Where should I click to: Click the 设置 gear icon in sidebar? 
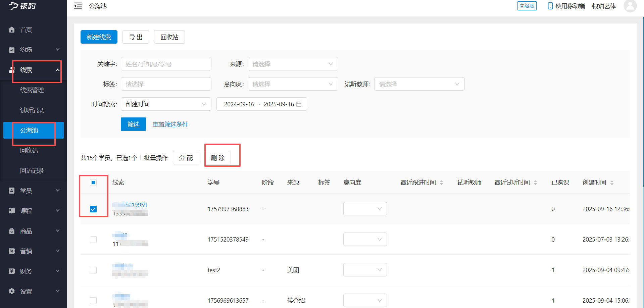click(12, 291)
